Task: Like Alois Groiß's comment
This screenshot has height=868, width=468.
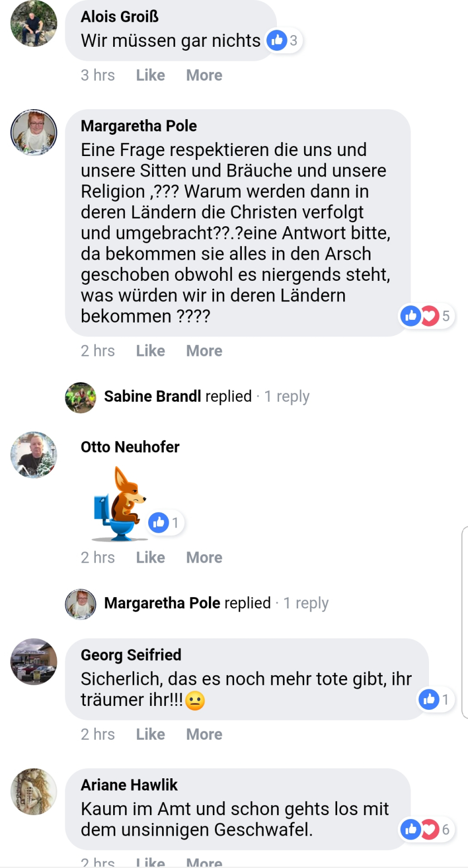Action: click(x=150, y=75)
